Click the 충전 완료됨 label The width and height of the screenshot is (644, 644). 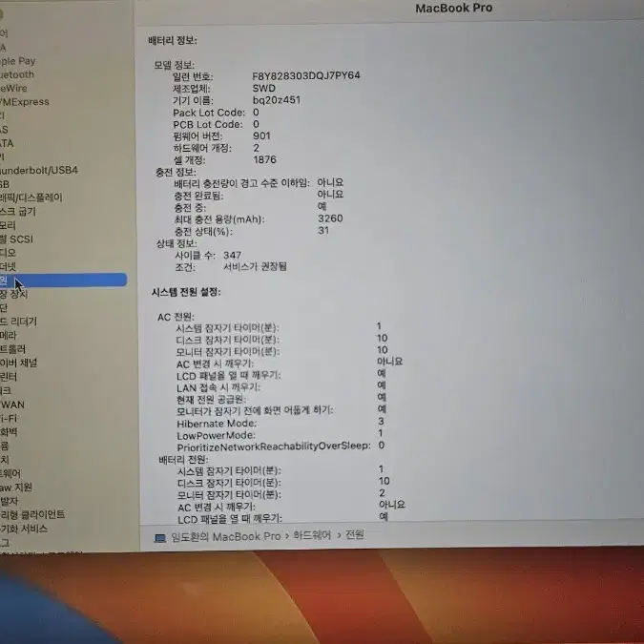tap(198, 196)
